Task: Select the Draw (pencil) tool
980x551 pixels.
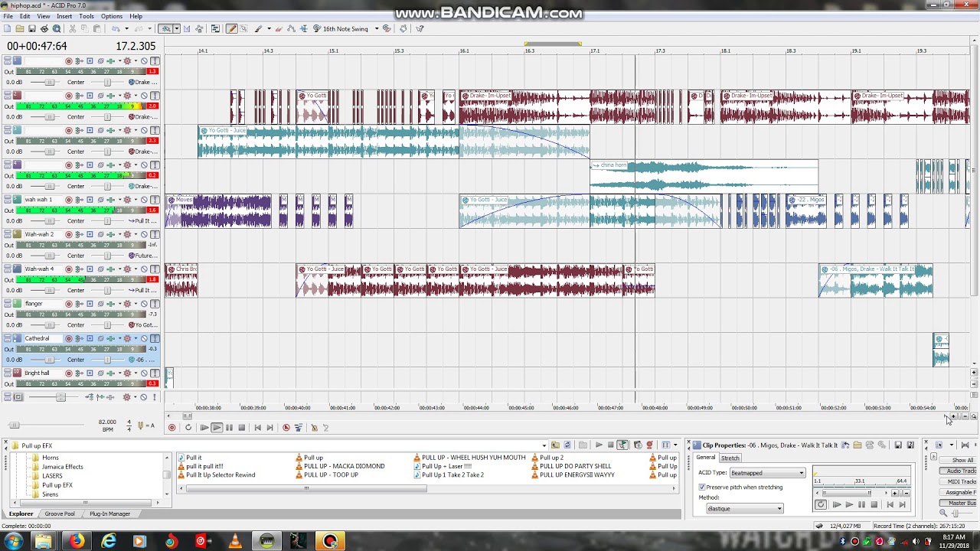Action: point(232,29)
